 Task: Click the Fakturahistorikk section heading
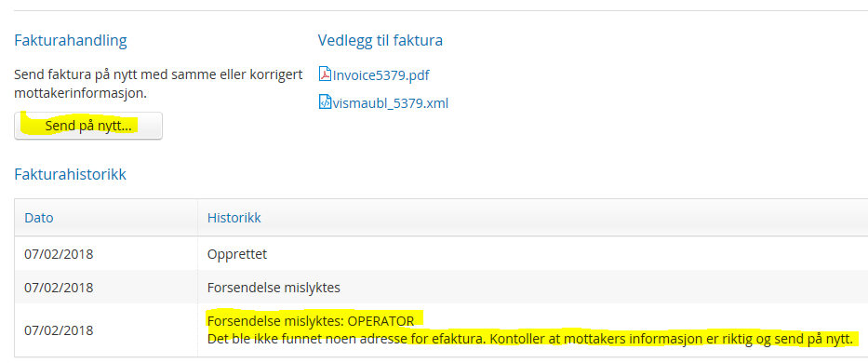71,175
